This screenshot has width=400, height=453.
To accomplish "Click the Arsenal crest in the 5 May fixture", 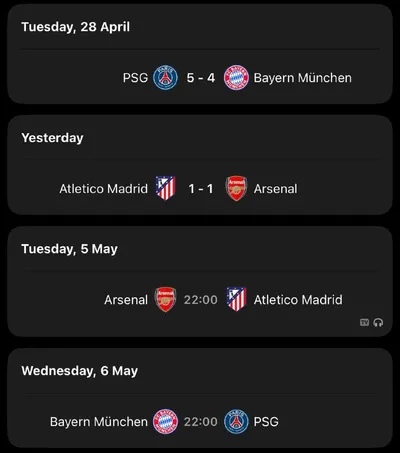I will (165, 300).
